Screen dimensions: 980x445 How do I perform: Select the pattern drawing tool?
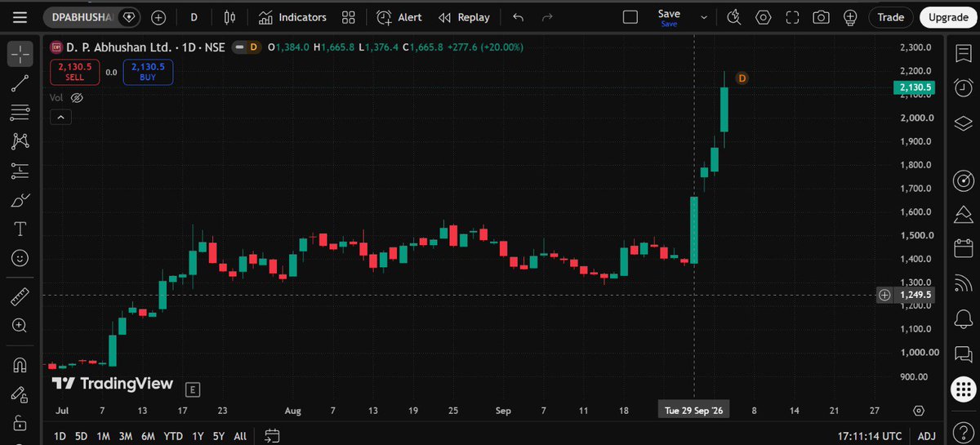tap(20, 141)
